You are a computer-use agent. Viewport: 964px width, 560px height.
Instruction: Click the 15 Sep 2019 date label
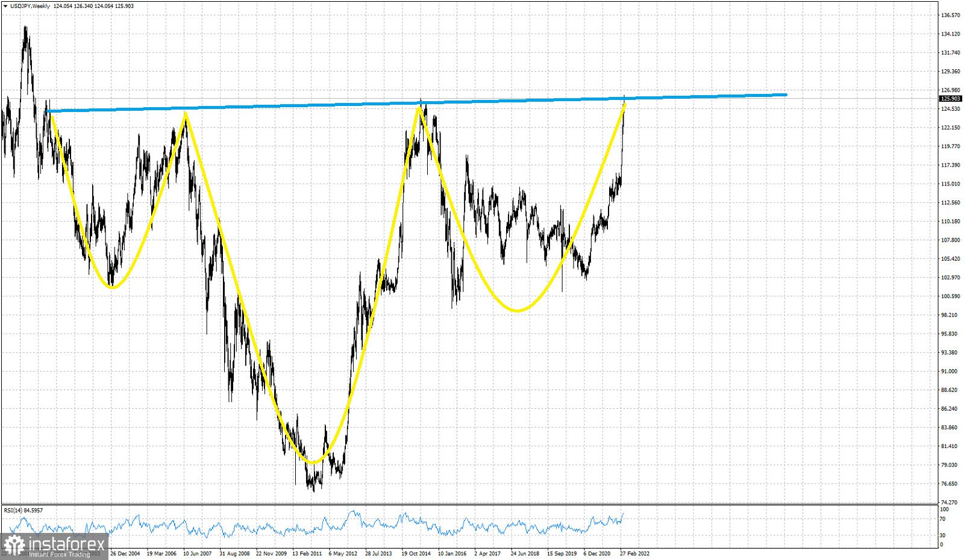[562, 553]
